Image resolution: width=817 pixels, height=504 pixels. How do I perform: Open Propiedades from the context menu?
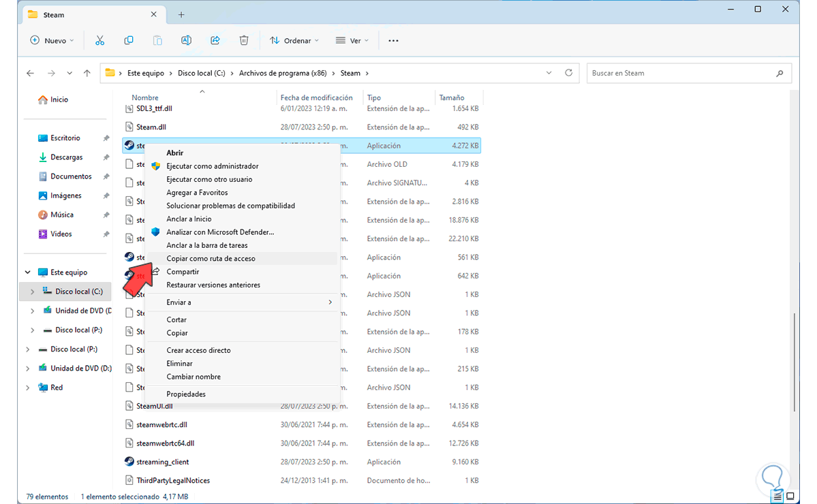[186, 394]
